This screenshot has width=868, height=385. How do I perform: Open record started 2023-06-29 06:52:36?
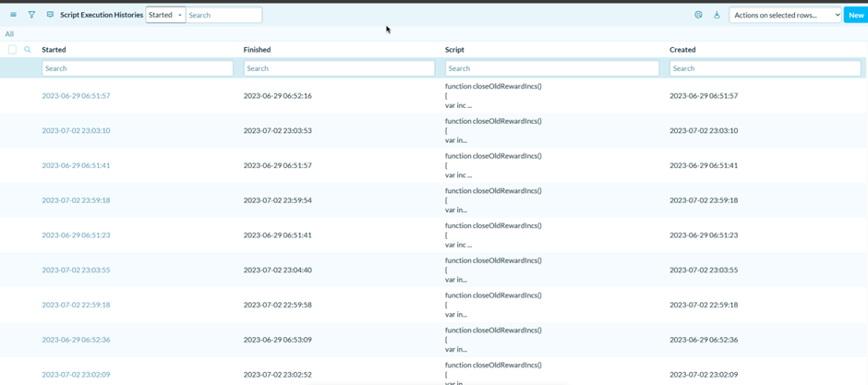[76, 340]
